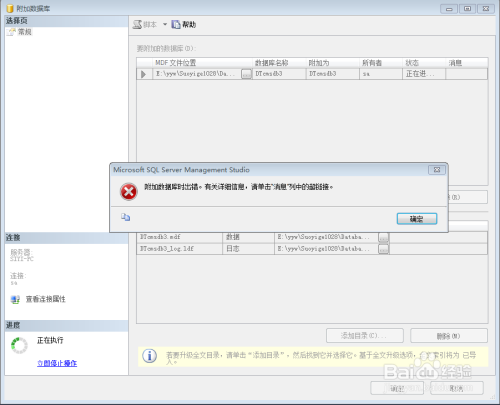Click the 立即停止操作 link
The height and width of the screenshot is (405, 500).
pos(57,363)
